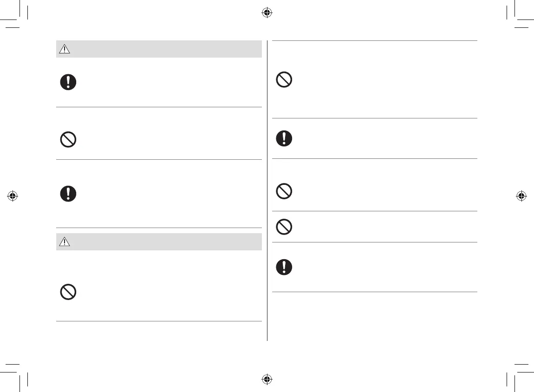Select the upper prohibition icon in the left column
The image size is (534, 392).
point(68,140)
